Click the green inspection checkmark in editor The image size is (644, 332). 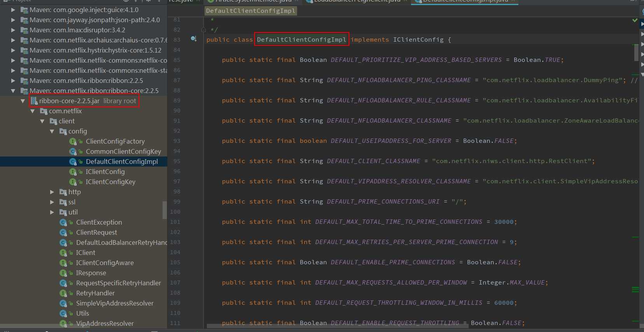click(x=635, y=20)
